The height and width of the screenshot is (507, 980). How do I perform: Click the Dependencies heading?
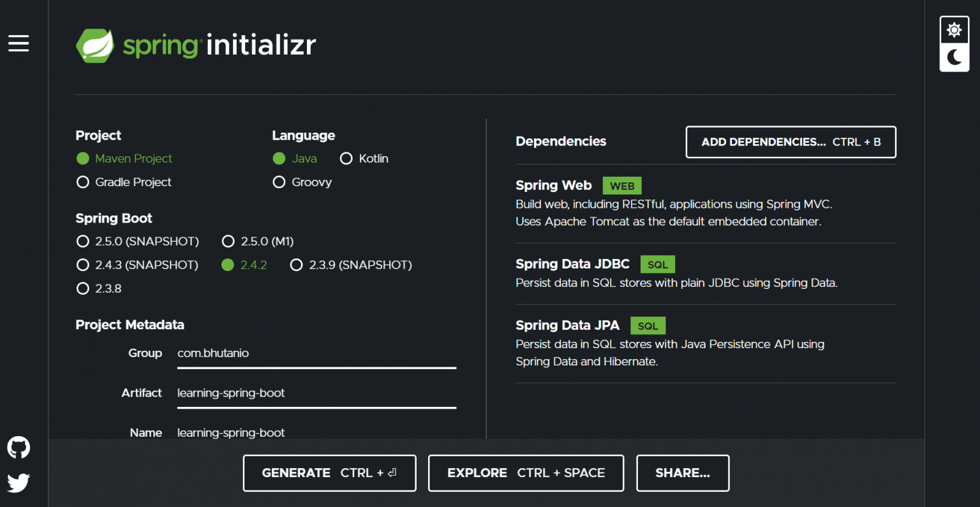(x=561, y=142)
